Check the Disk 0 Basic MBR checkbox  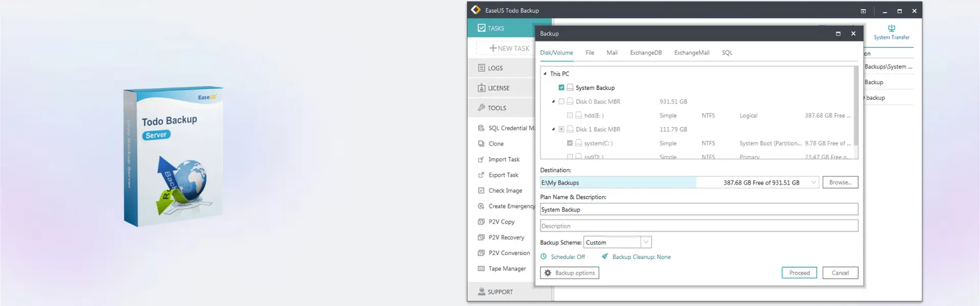(x=561, y=101)
